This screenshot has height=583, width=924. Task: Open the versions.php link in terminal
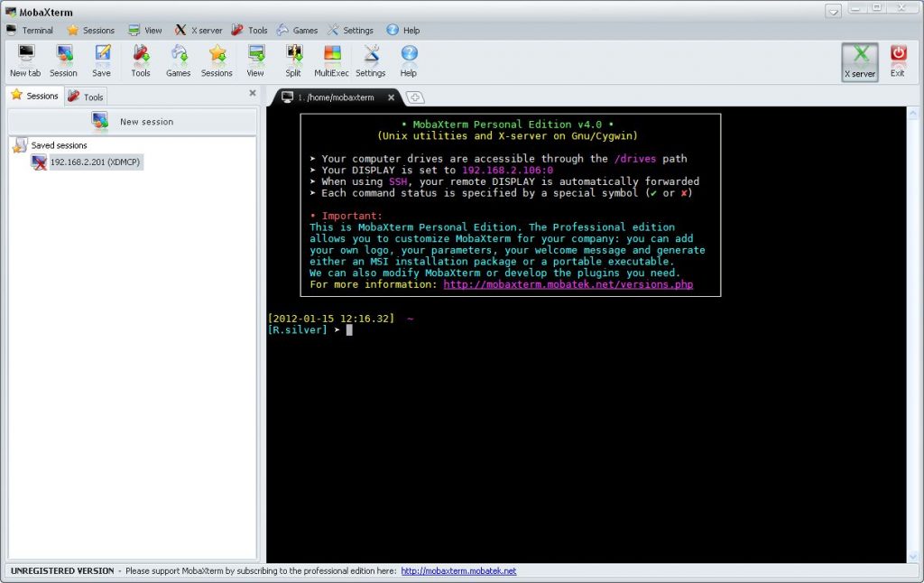568,284
